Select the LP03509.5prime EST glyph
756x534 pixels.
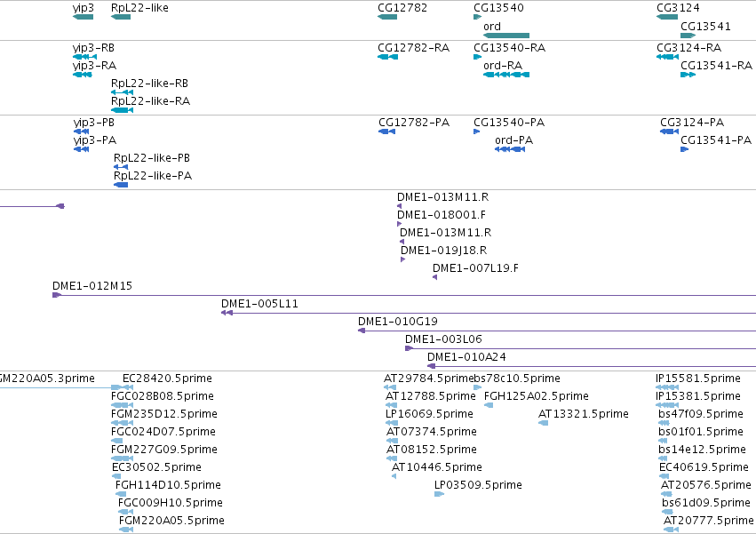(x=439, y=493)
